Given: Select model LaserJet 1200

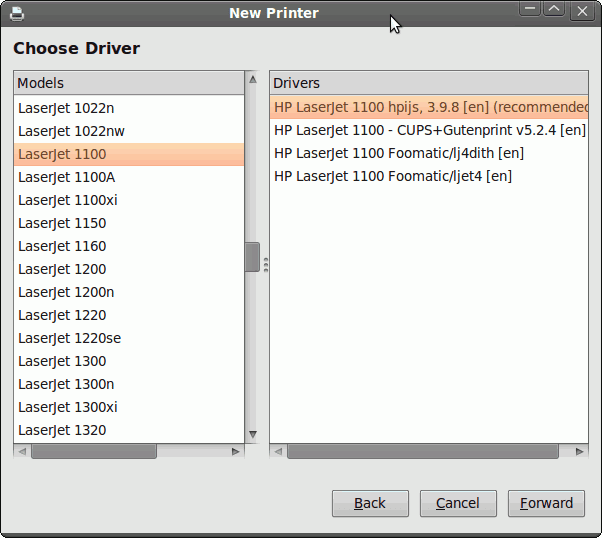Looking at the screenshot, I should coord(129,269).
